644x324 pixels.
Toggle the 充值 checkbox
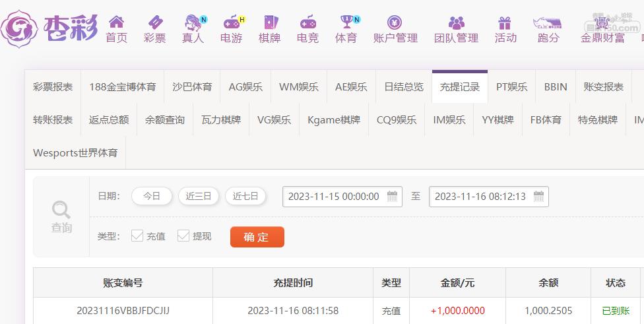[137, 236]
